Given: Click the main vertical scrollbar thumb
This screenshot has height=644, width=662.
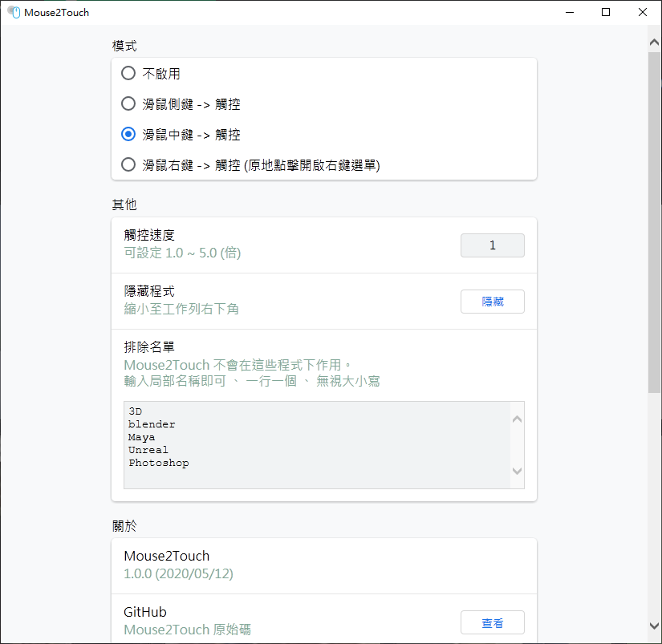Looking at the screenshot, I should (655, 223).
